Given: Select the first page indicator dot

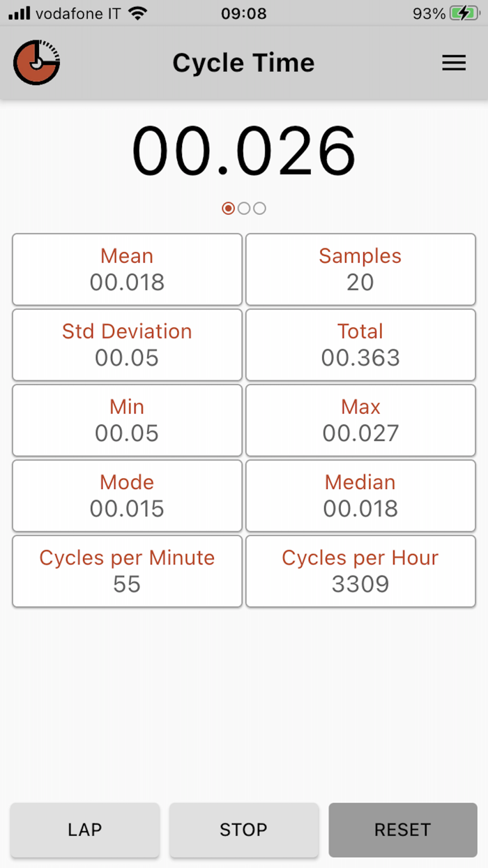Looking at the screenshot, I should [x=228, y=208].
